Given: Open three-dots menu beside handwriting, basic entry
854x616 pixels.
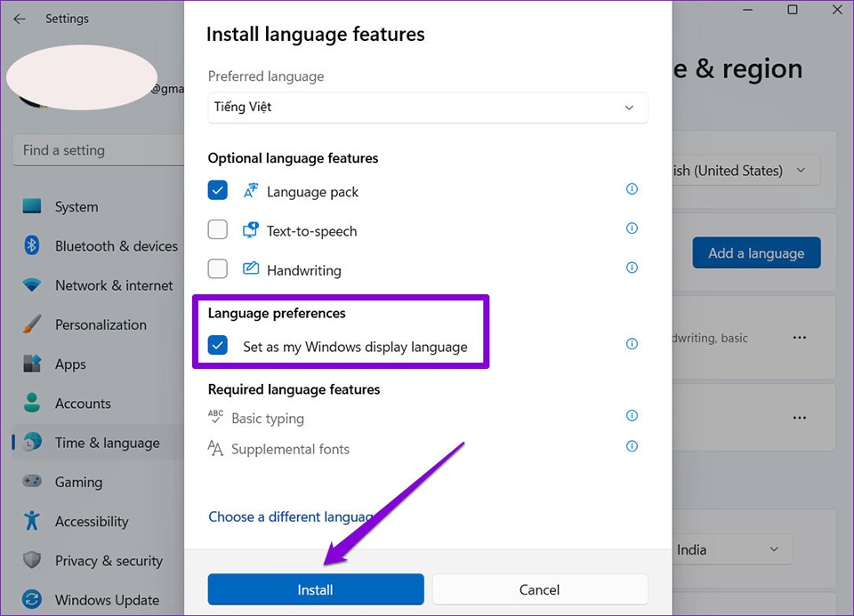Looking at the screenshot, I should 800,338.
